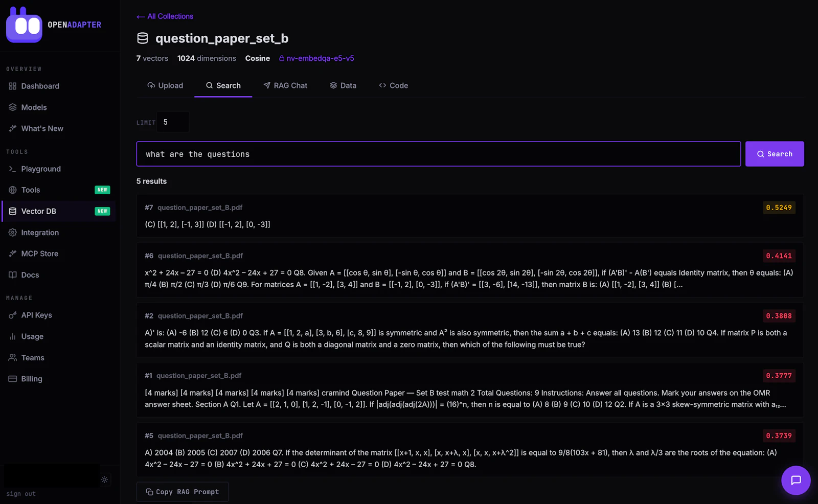The image size is (818, 504).
Task: Click the 0.4141 score badge
Action: pyautogui.click(x=779, y=256)
